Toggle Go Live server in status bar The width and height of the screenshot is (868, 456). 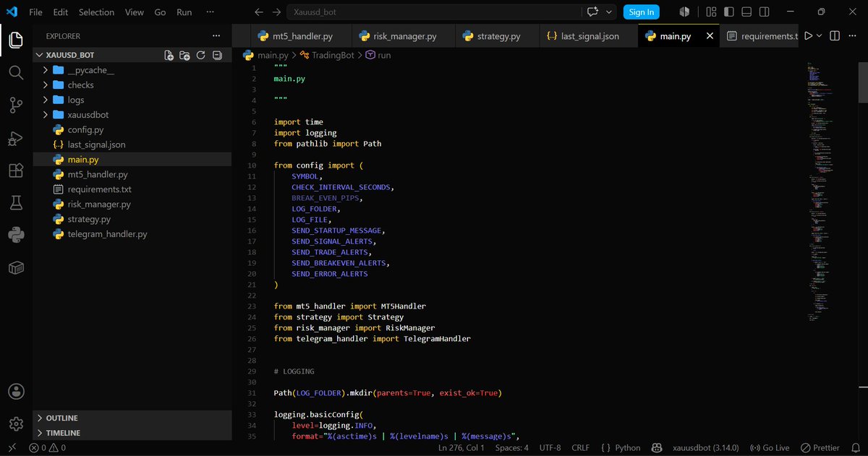click(x=770, y=447)
